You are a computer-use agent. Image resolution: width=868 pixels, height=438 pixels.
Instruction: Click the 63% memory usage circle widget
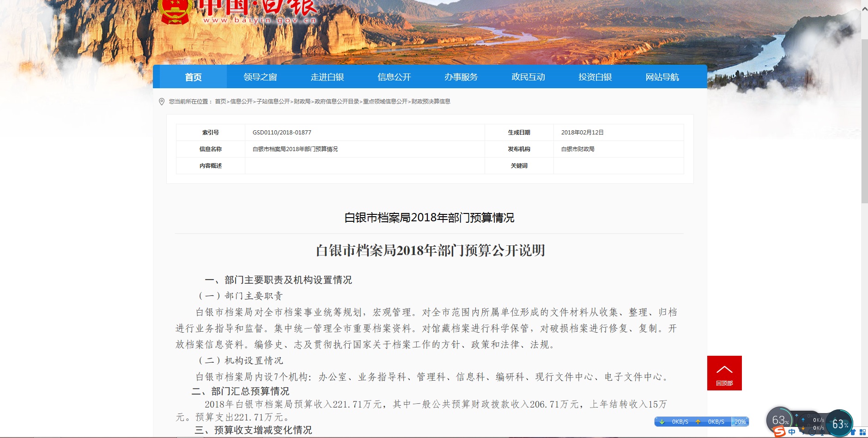pos(839,423)
